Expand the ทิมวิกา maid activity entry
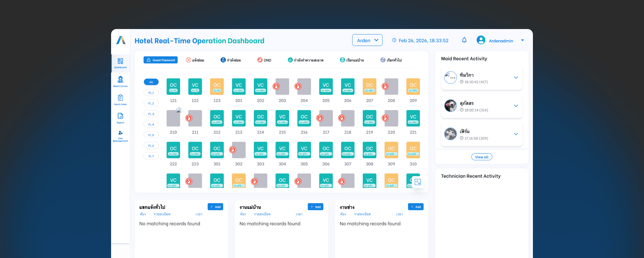This screenshot has height=258, width=644. click(x=516, y=78)
